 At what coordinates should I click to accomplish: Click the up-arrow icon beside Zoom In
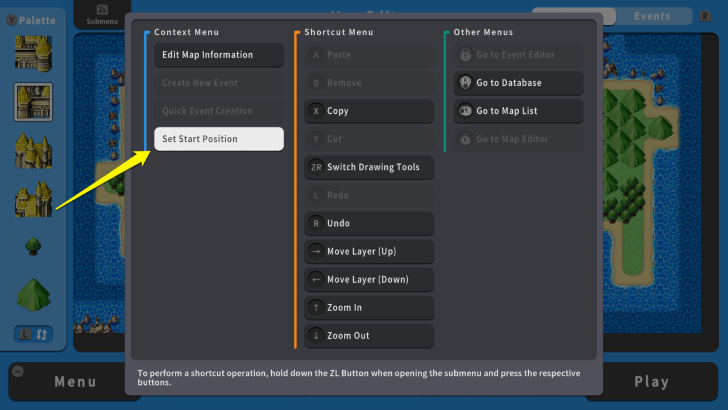tap(316, 307)
